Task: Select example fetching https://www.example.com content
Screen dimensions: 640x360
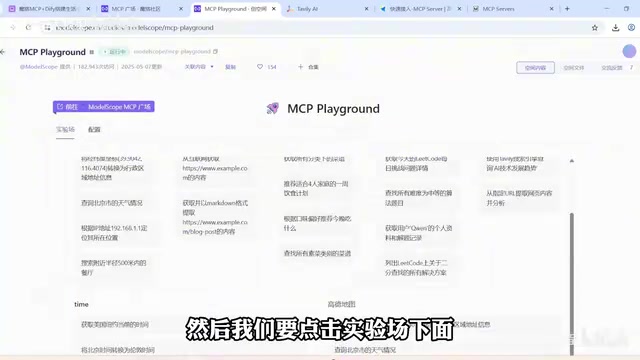Action: click(x=215, y=168)
